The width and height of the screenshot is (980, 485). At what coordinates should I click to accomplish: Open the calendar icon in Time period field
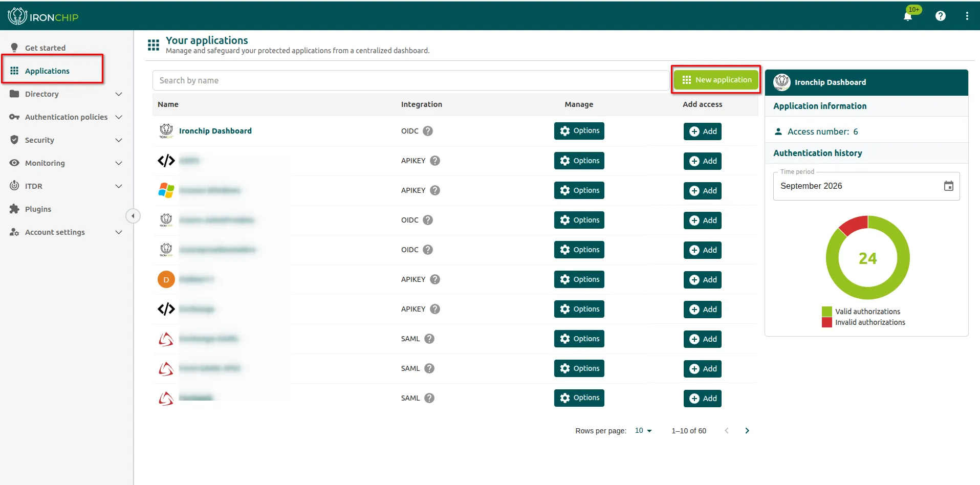pyautogui.click(x=949, y=186)
